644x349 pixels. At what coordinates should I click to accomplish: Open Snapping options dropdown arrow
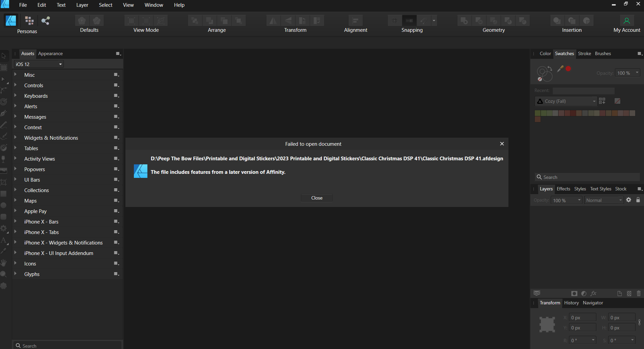[434, 21]
